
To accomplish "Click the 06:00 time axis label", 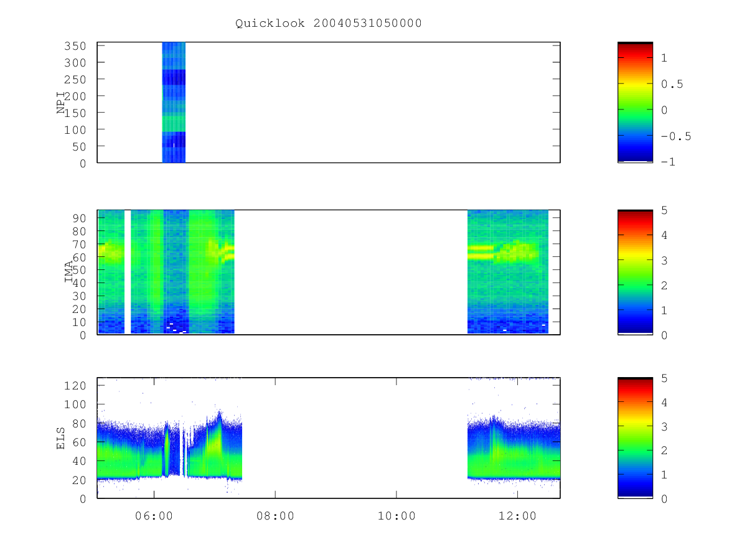I will click(x=154, y=516).
